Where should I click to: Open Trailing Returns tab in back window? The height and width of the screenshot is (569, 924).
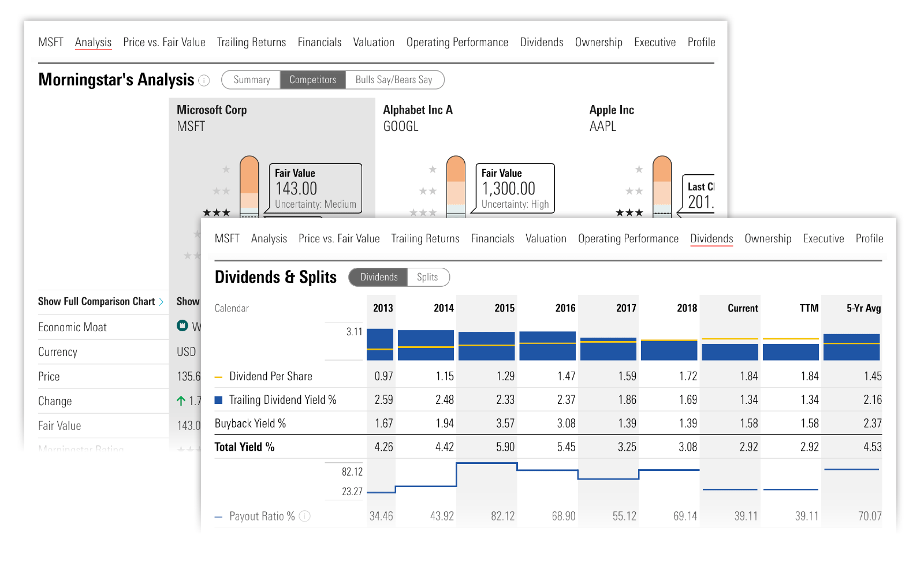[251, 42]
